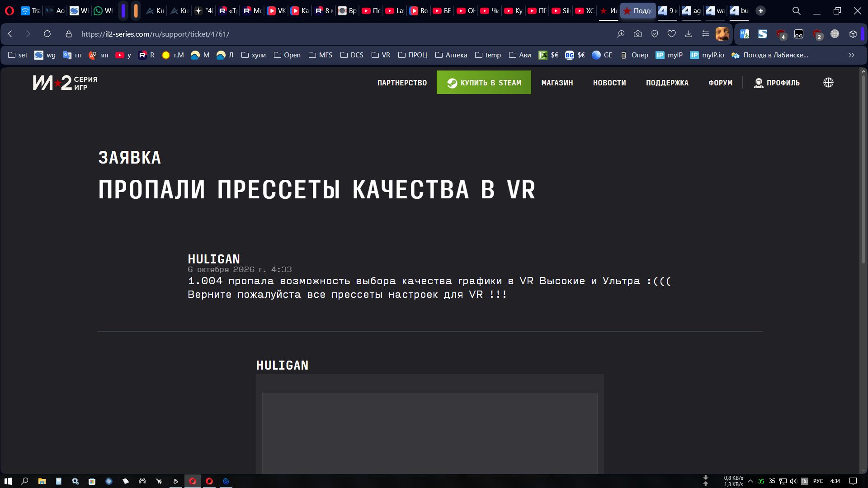Viewport: 868px width, 488px height.
Task: Open the VR bookmarks folder
Action: [381, 55]
